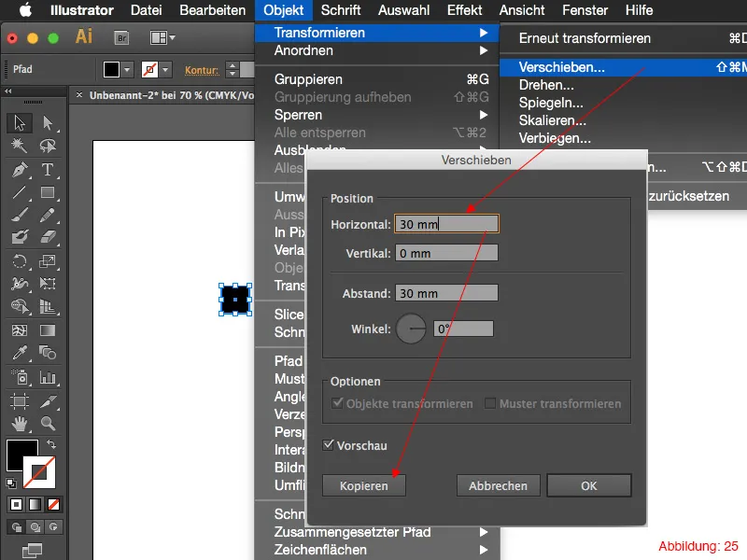Toggle the Vorschau checkbox
Image resolution: width=747 pixels, height=560 pixels.
[328, 445]
